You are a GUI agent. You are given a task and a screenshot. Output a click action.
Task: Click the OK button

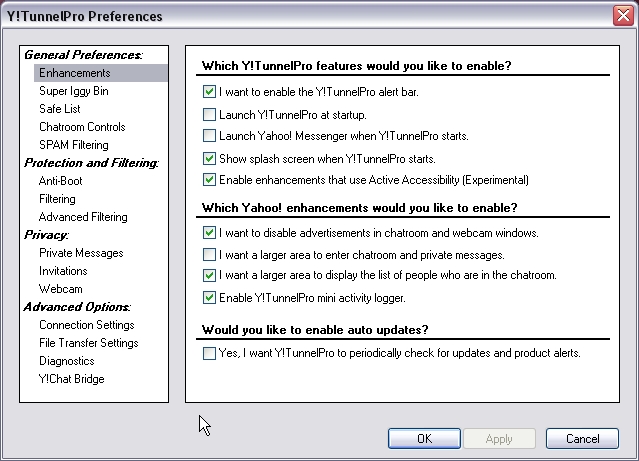coord(424,438)
